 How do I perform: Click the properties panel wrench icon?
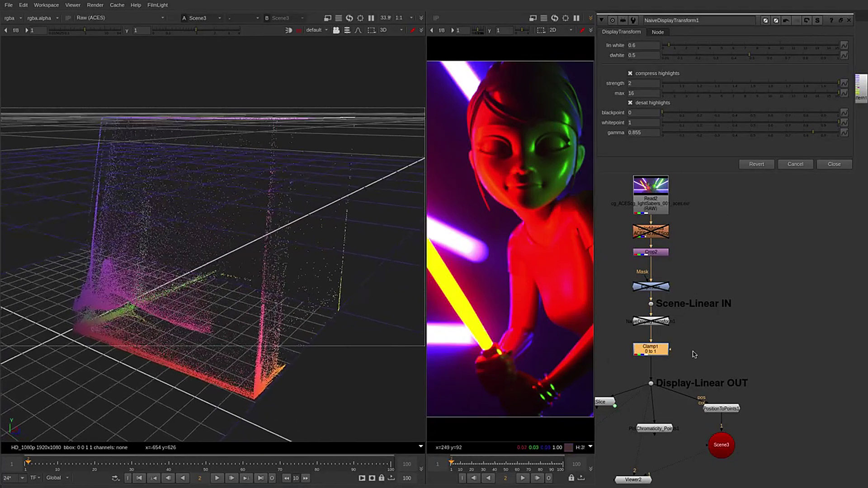[633, 20]
